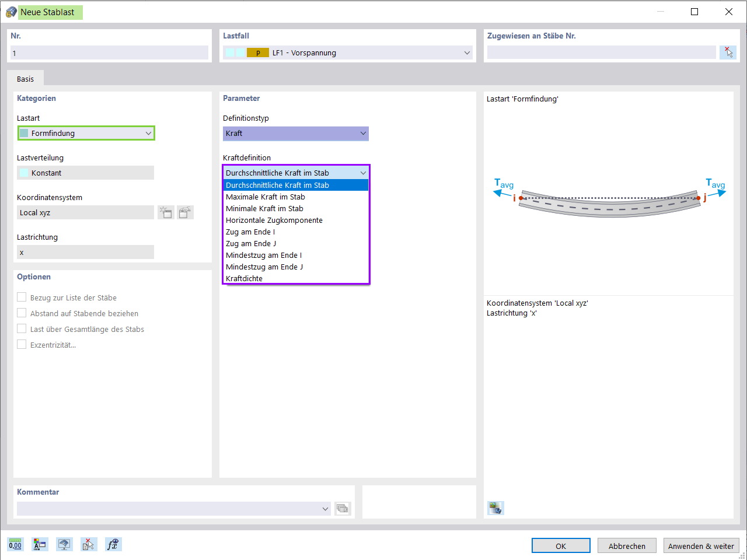This screenshot has height=560, width=747.
Task: Click the edit coordinate system icon
Action: 186,212
